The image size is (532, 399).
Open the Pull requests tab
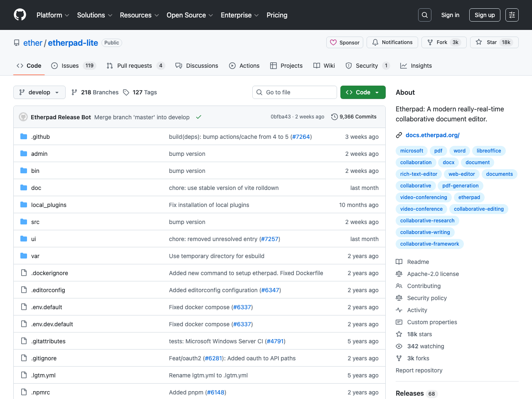[135, 66]
